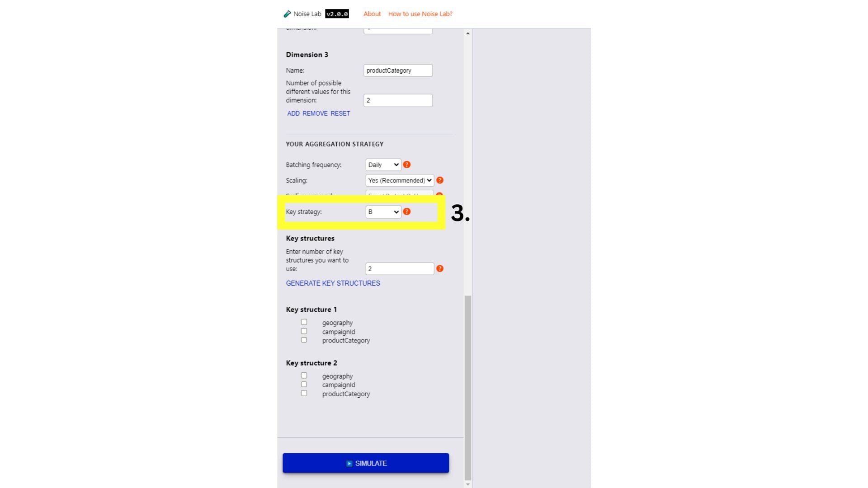Click the help icon next to Key strategy
The height and width of the screenshot is (488, 868).
(406, 211)
